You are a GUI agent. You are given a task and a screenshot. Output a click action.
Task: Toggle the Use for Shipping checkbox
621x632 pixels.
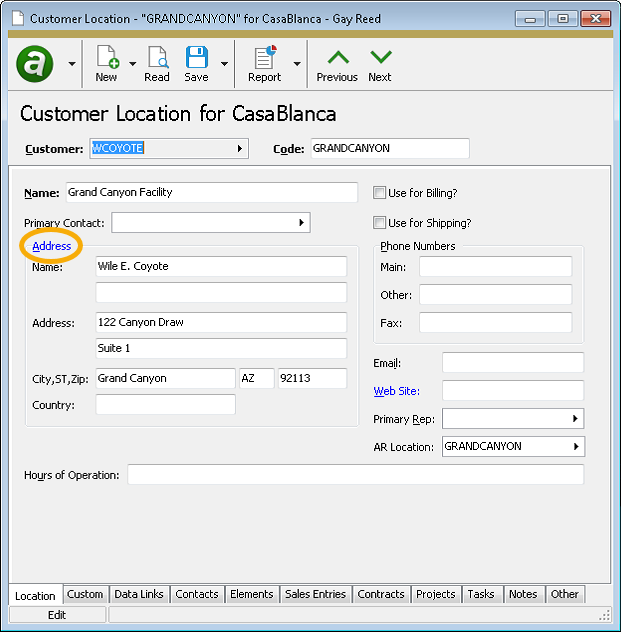click(x=380, y=223)
